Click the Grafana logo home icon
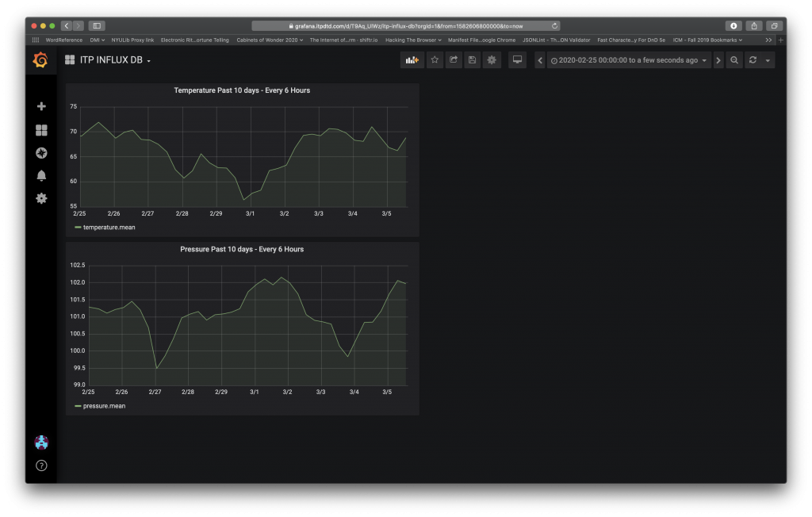 (40, 60)
